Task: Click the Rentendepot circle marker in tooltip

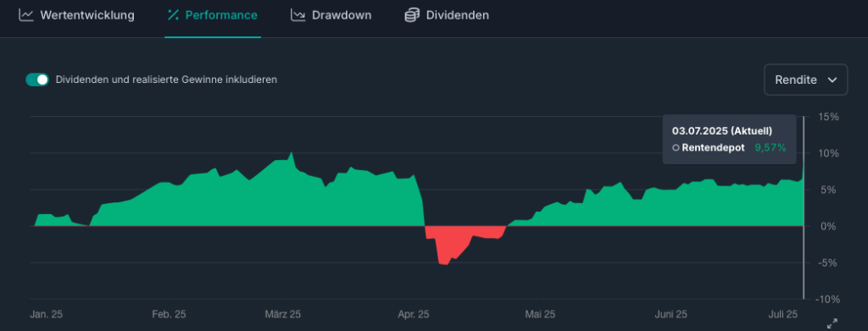Action: (x=676, y=147)
